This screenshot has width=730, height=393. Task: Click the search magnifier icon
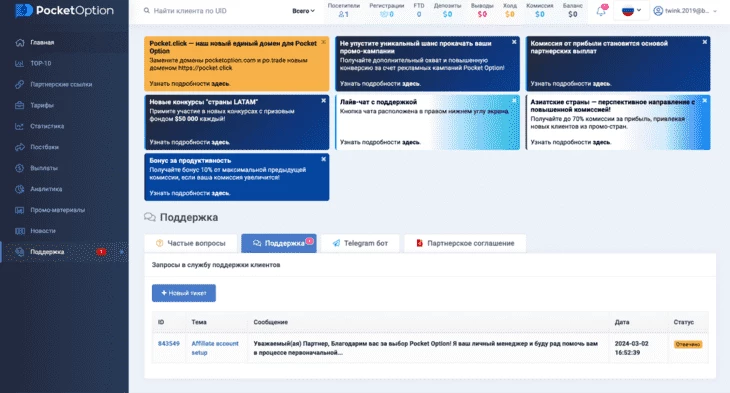point(147,10)
